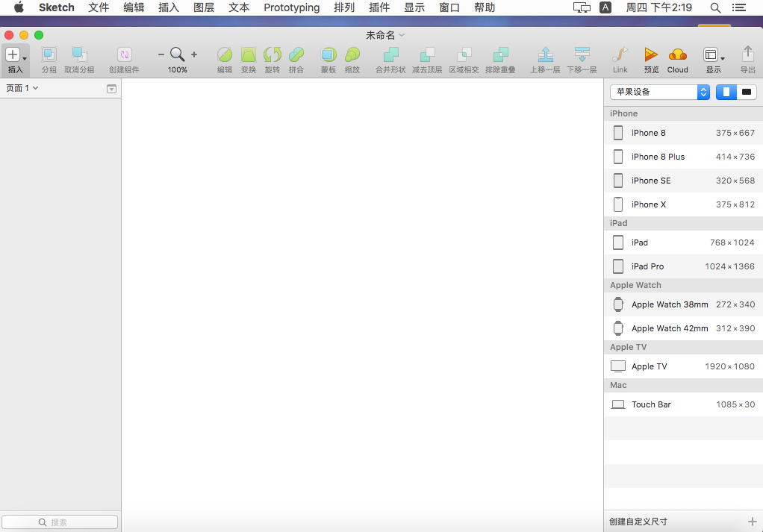
Task: Click the Group (分组) toolbar icon
Action: tap(49, 54)
